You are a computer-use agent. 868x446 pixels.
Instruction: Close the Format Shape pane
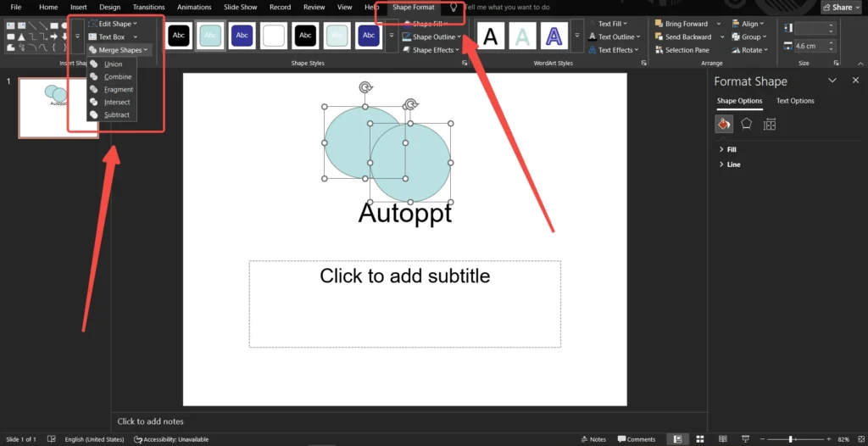click(855, 81)
